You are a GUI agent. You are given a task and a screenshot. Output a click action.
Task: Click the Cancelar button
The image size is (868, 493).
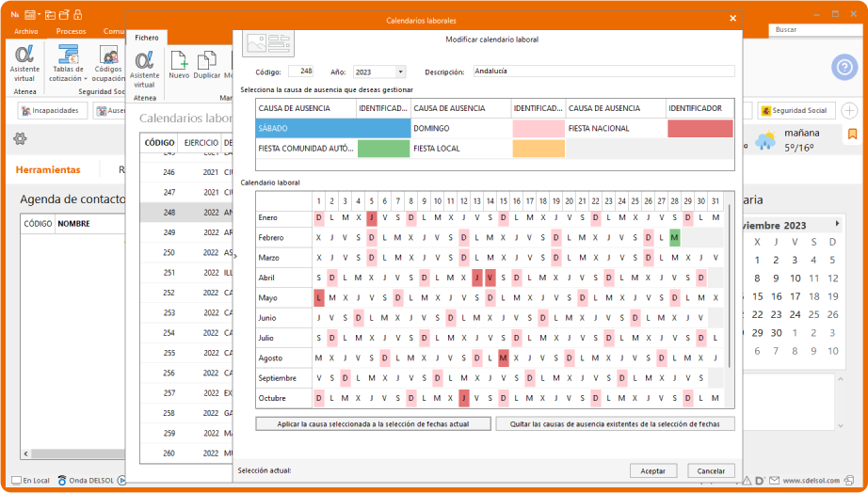click(711, 470)
